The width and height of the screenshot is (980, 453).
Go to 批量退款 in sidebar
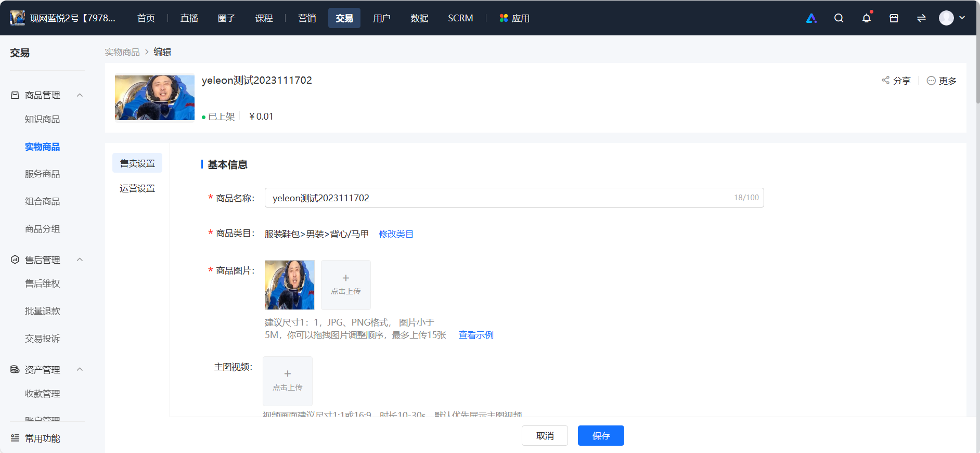(x=43, y=311)
